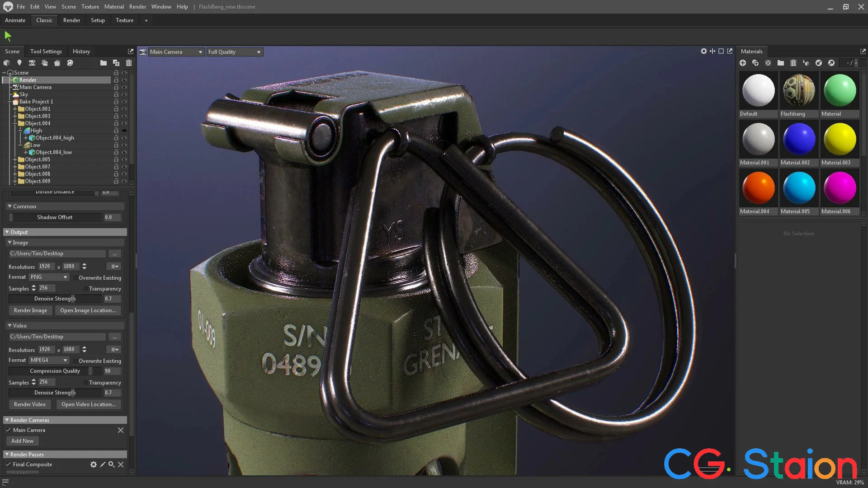The image size is (868, 488).
Task: Toggle visibility of the High bake group
Action: pyautogui.click(x=124, y=131)
